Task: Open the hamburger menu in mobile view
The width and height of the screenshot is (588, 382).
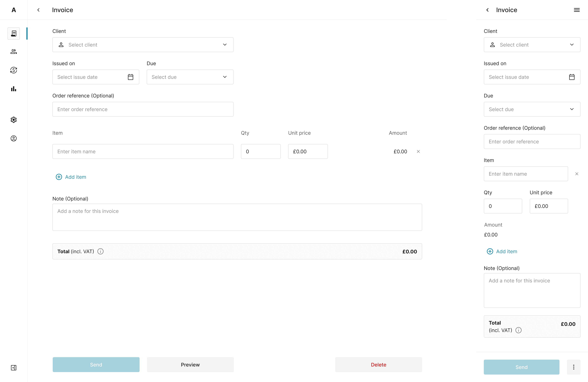Action: 577,10
